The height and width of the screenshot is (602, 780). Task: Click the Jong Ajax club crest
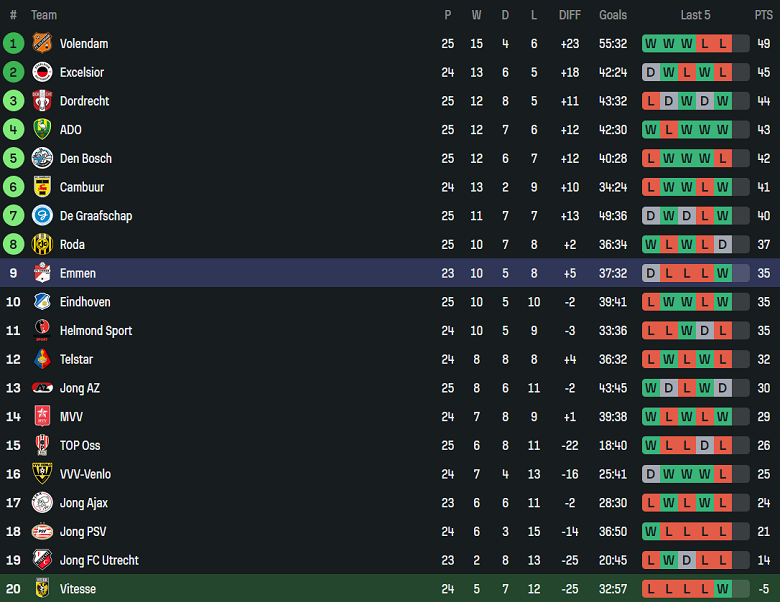click(41, 503)
